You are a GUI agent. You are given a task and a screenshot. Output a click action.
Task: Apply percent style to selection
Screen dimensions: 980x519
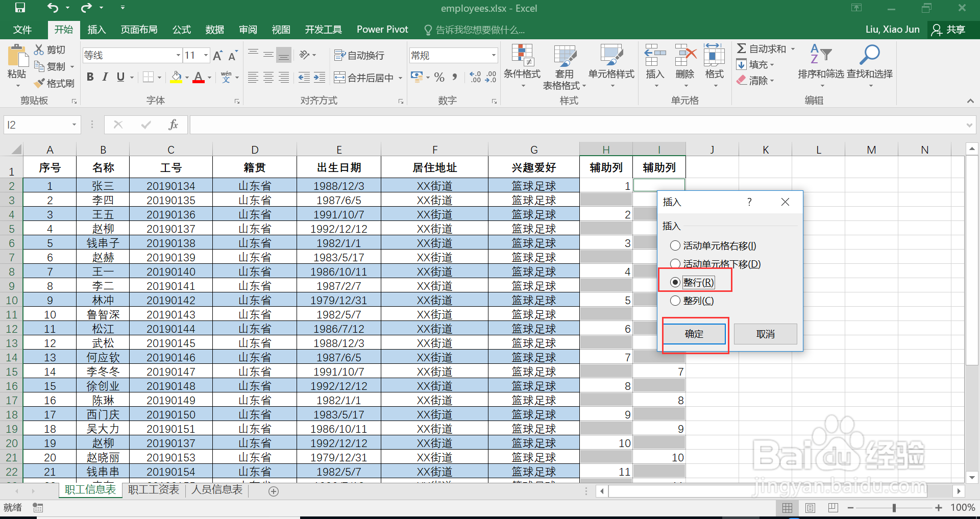439,77
